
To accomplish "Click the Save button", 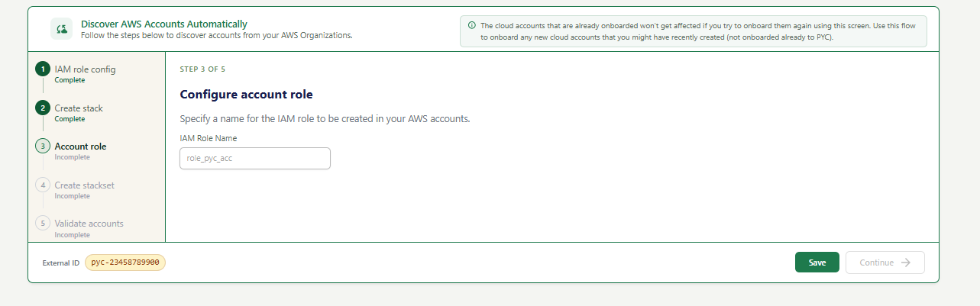I will (x=817, y=263).
